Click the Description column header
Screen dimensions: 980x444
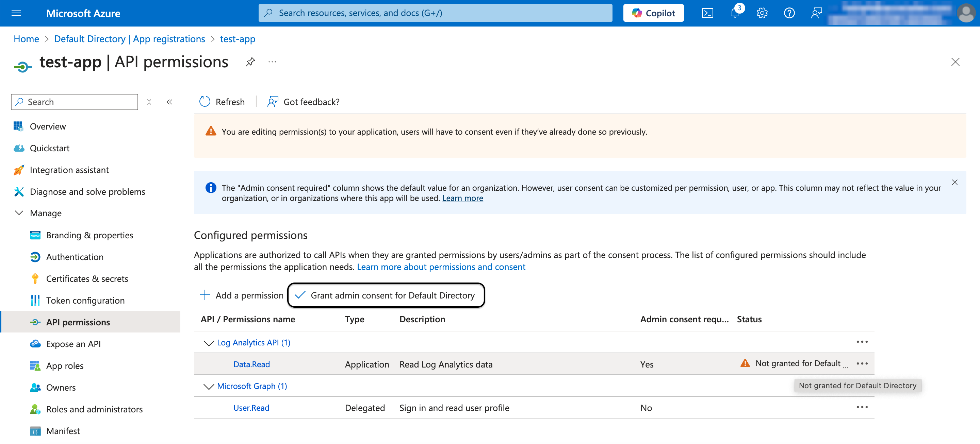[422, 319]
